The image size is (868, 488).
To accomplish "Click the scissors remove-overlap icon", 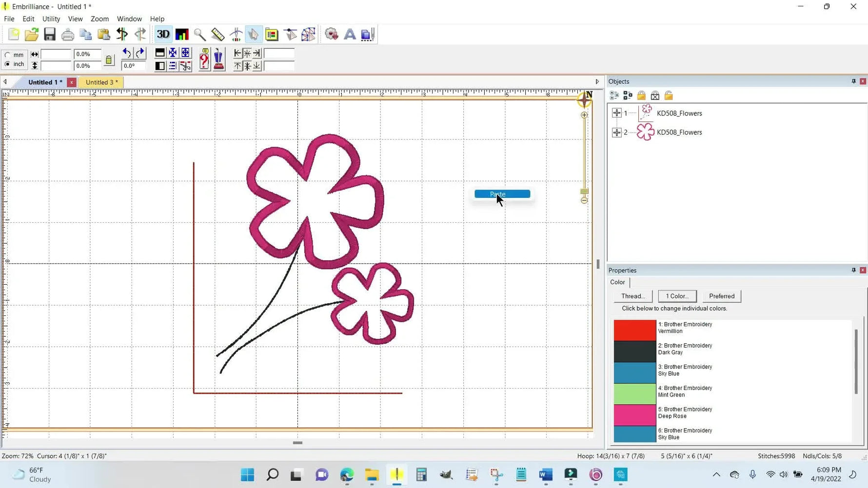I will click(x=185, y=66).
